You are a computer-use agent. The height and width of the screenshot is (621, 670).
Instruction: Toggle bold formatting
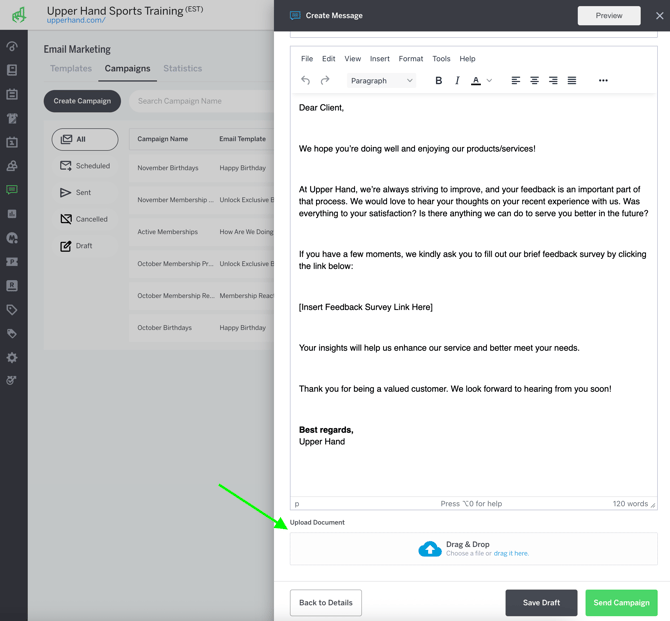[438, 81]
